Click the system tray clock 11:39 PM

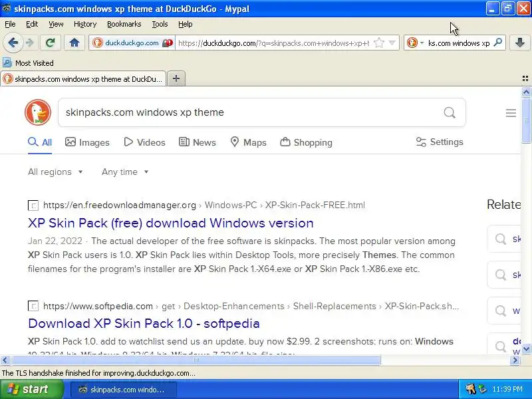(507, 389)
